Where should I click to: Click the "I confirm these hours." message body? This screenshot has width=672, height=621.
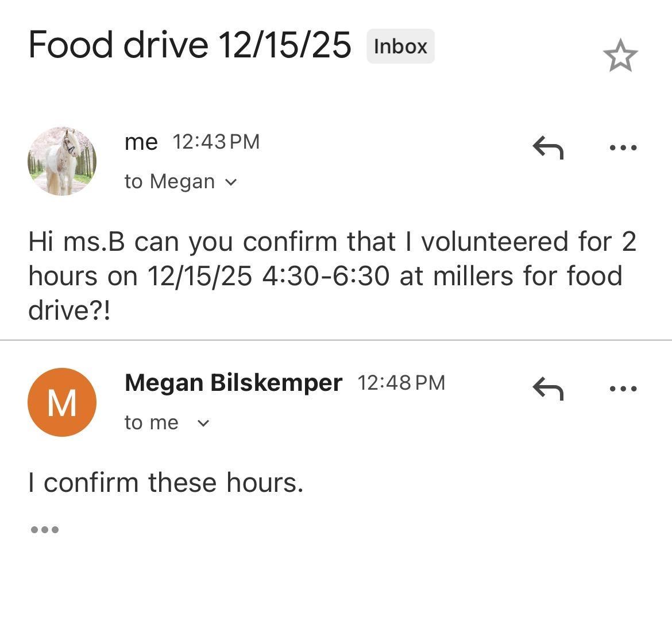point(165,482)
